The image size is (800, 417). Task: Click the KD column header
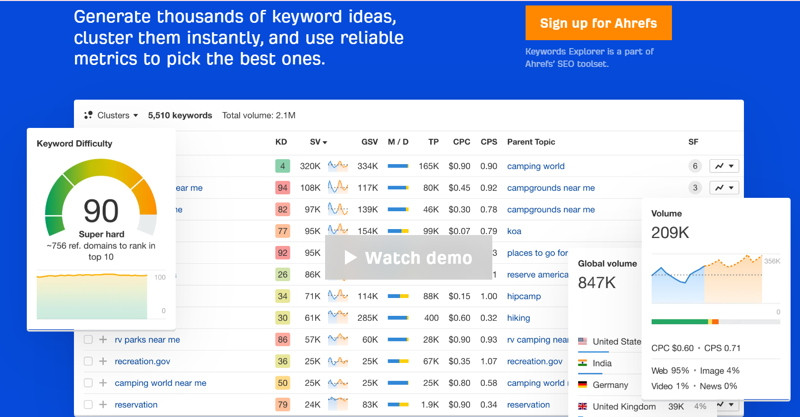pos(281,142)
